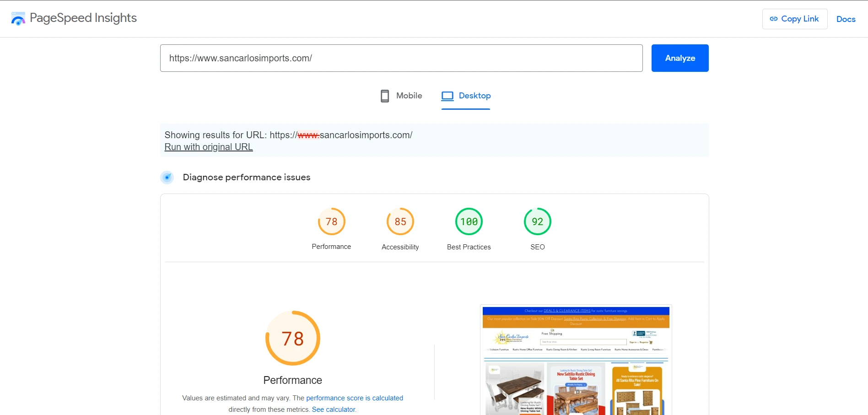Select the SEO score gauge 92
The height and width of the screenshot is (415, 868).
pyautogui.click(x=538, y=221)
